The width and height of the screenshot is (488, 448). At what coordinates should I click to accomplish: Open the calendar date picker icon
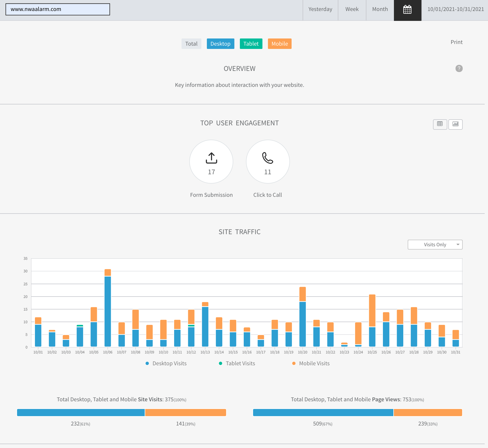[407, 10]
